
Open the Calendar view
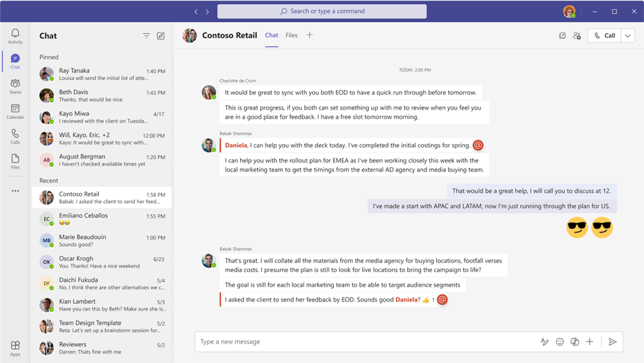(15, 112)
